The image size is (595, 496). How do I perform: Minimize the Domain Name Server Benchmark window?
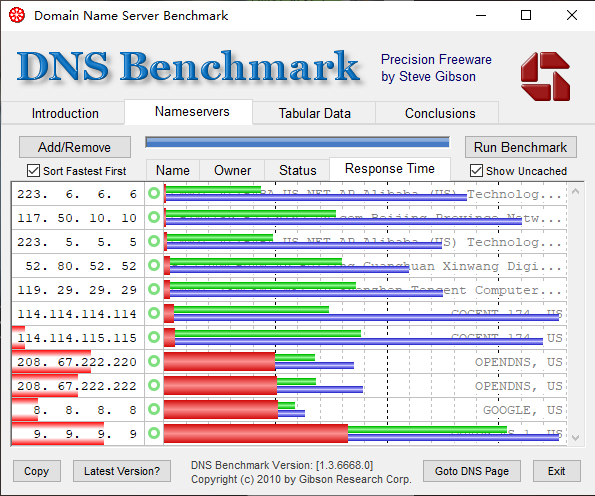tap(481, 16)
